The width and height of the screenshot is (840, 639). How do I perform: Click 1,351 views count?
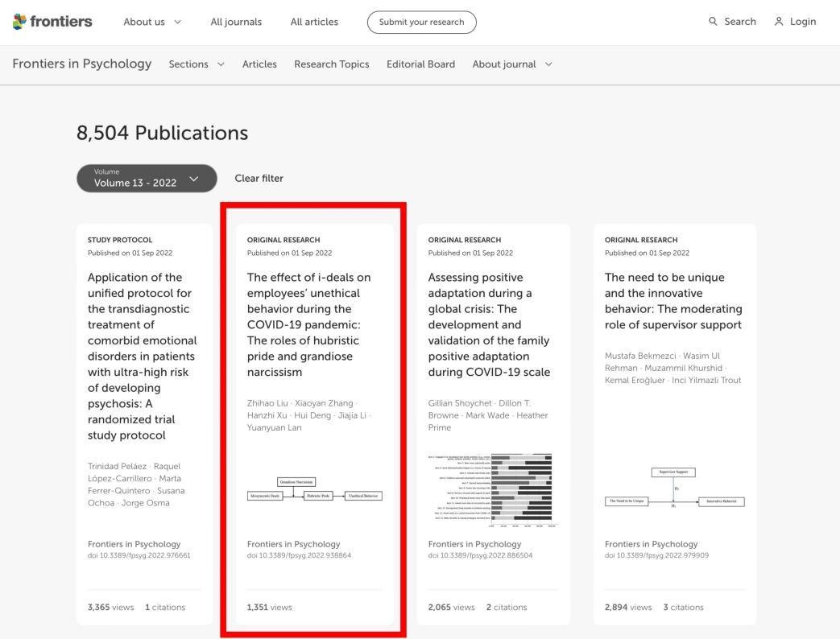pyautogui.click(x=270, y=608)
